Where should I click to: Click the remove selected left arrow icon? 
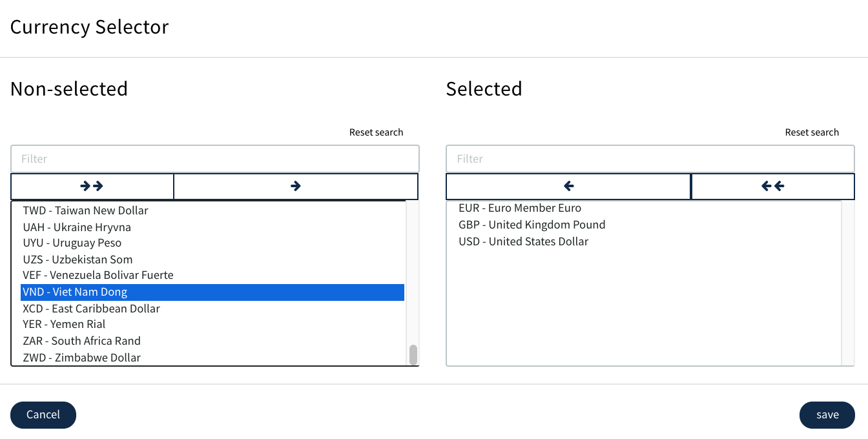pyautogui.click(x=568, y=186)
